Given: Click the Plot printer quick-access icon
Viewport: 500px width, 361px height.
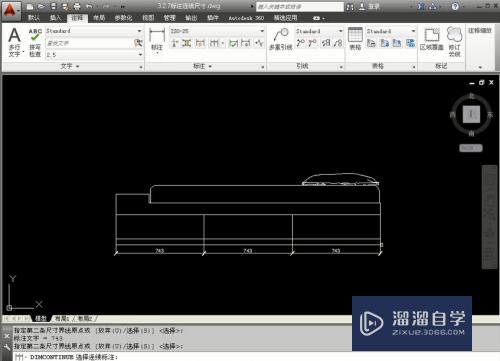Looking at the screenshot, I should (77, 6).
